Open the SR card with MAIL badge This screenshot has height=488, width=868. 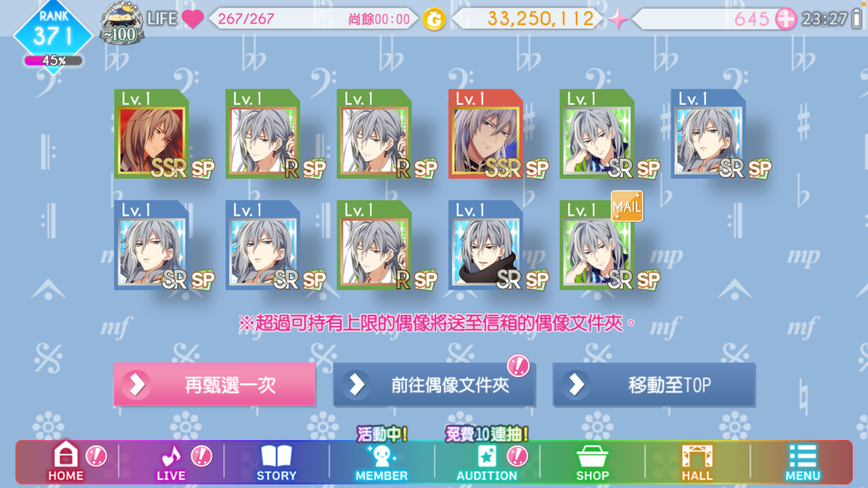click(x=597, y=245)
